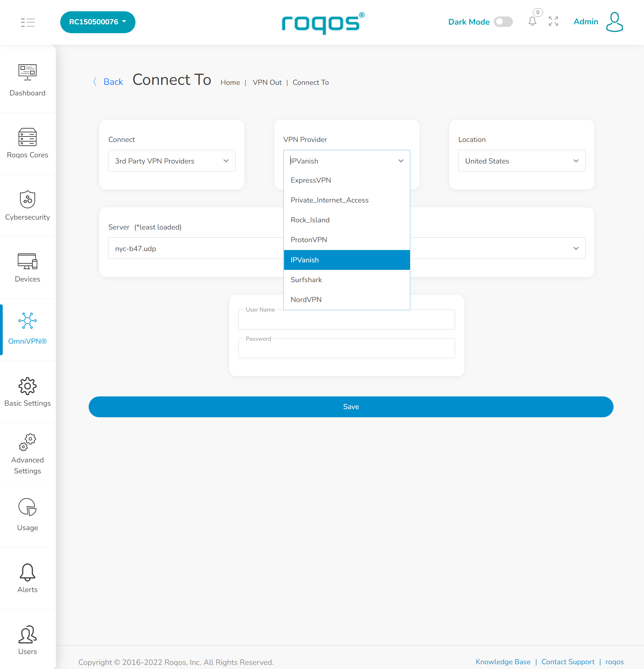Click the back chevron arrow icon
This screenshot has width=644, height=669.
[95, 82]
